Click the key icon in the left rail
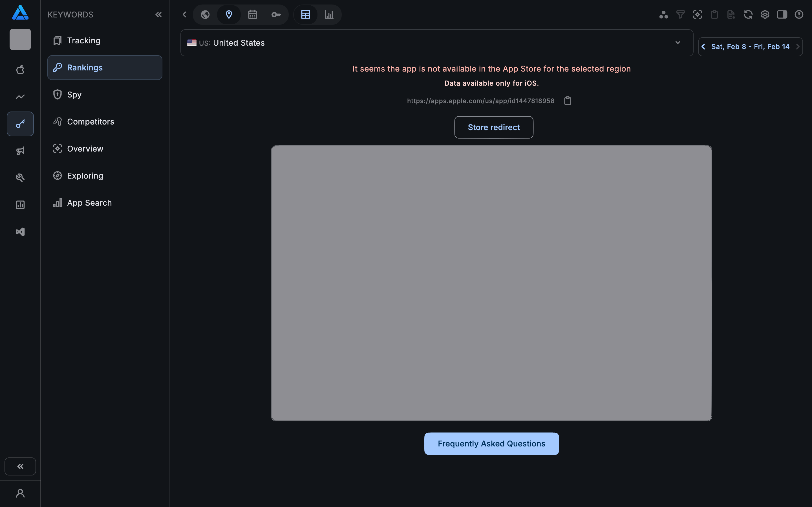Image resolution: width=812 pixels, height=507 pixels. click(20, 124)
